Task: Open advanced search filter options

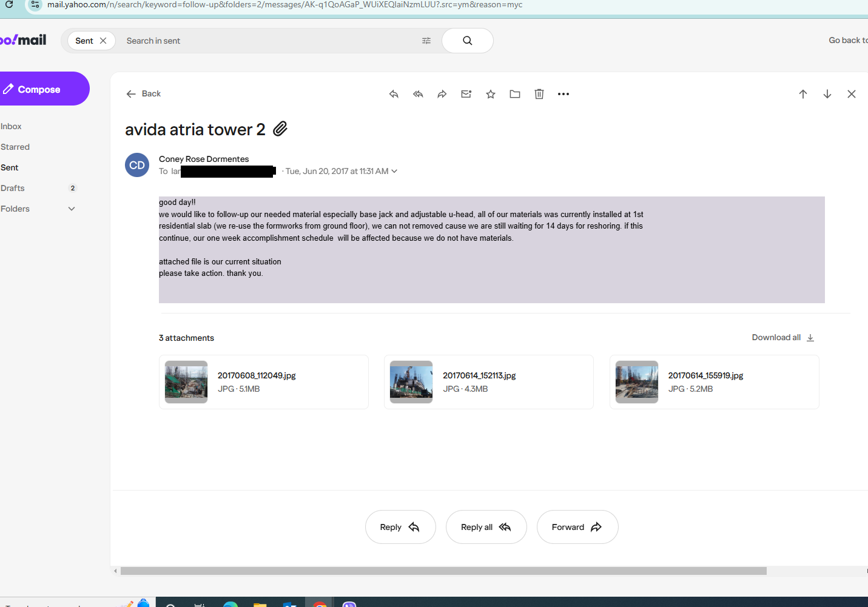Action: pyautogui.click(x=426, y=41)
